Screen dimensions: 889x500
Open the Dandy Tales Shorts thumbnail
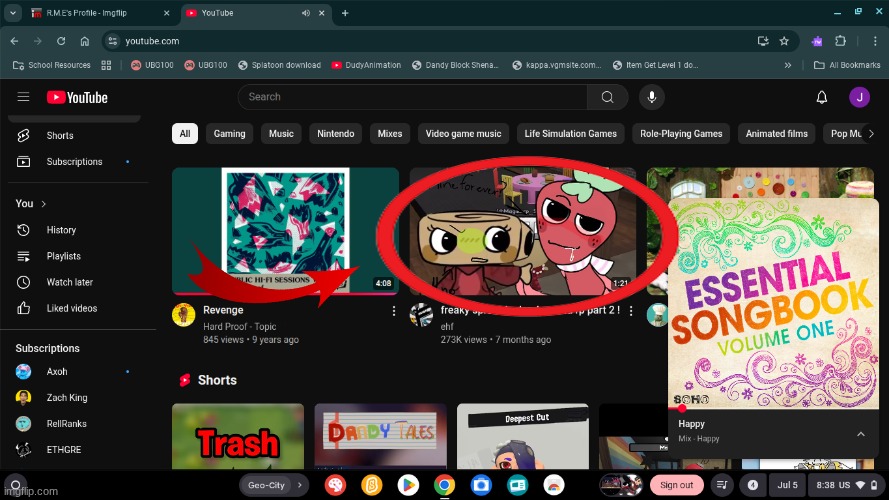click(x=380, y=436)
